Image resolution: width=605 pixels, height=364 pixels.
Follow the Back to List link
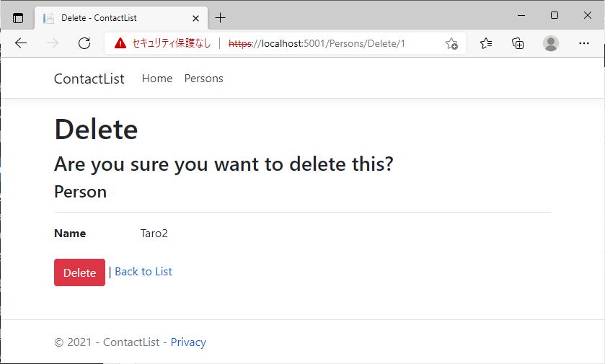pos(143,272)
